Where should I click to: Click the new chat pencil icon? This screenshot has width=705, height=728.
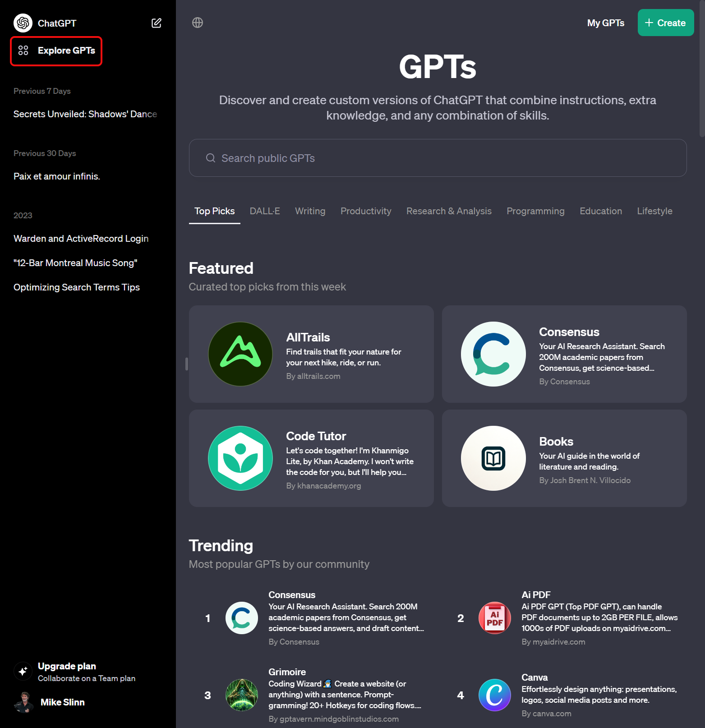156,23
